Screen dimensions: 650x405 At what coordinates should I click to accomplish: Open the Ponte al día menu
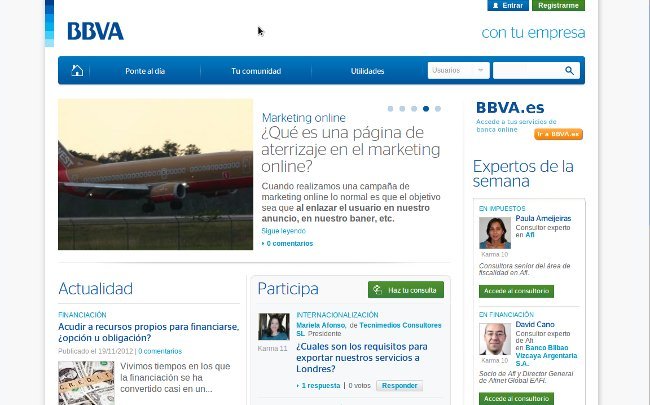point(145,71)
